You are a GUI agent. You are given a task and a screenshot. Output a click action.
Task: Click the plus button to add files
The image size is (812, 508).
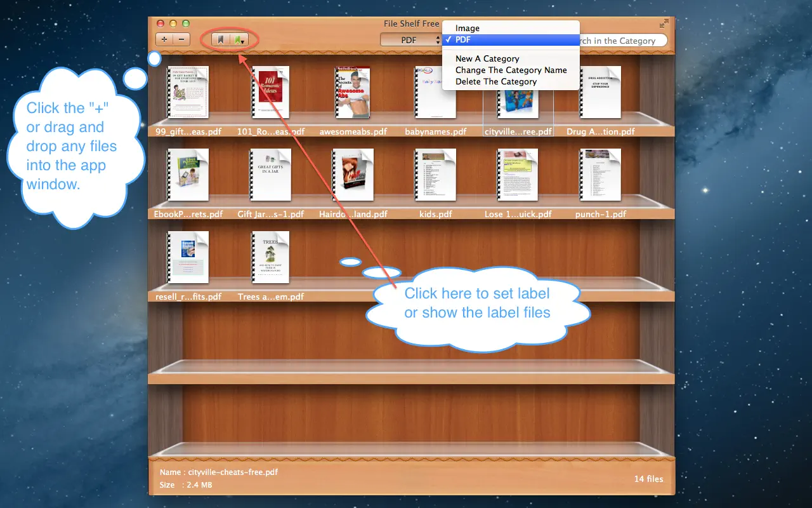[164, 39]
